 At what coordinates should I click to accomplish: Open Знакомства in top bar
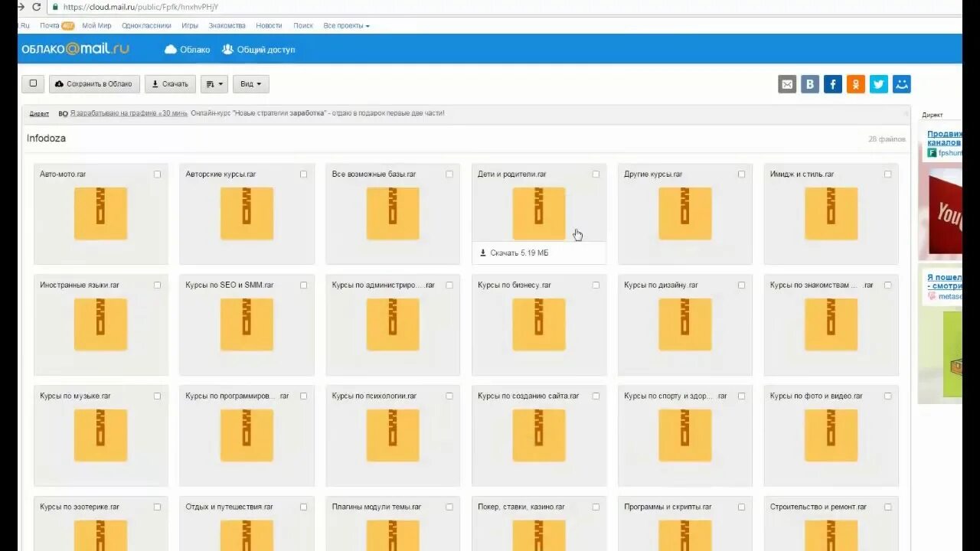[x=227, y=25]
